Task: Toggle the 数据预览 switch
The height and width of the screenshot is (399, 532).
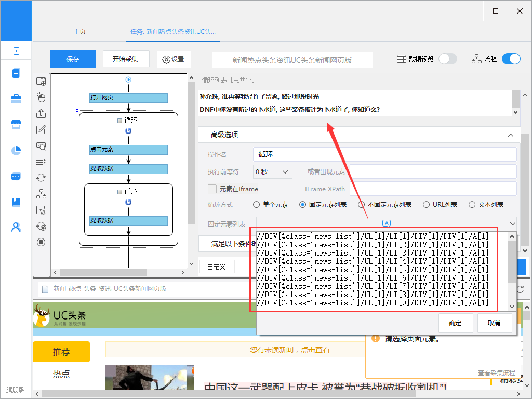Action: click(x=447, y=59)
